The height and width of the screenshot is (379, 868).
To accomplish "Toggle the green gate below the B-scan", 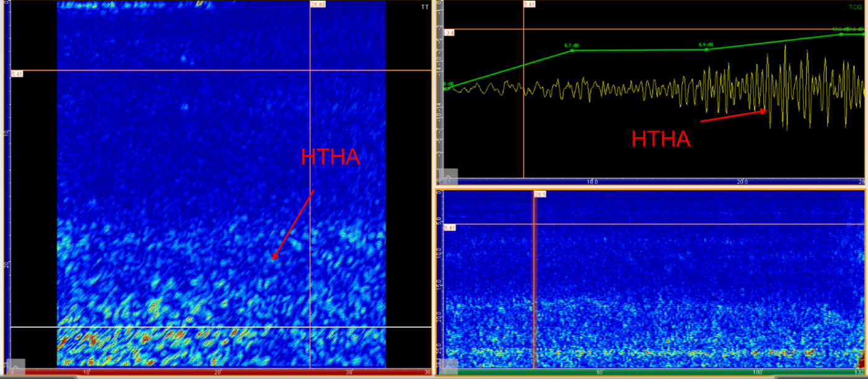I will pyautogui.click(x=651, y=372).
